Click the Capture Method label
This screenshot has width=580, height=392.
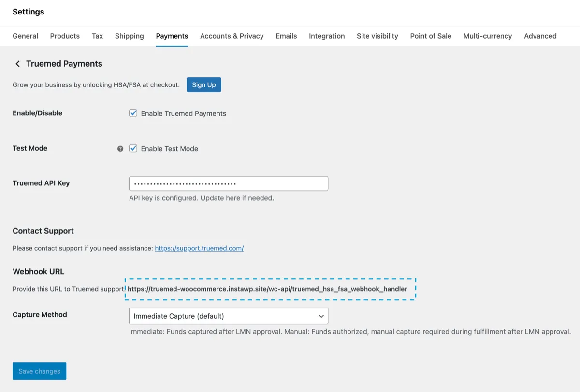pyautogui.click(x=40, y=314)
